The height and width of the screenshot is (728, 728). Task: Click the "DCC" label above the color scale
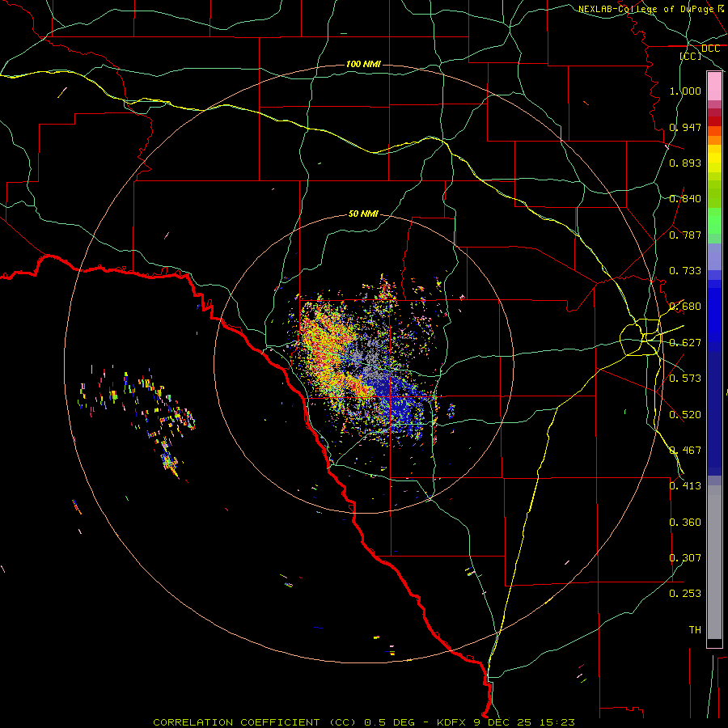pos(710,49)
